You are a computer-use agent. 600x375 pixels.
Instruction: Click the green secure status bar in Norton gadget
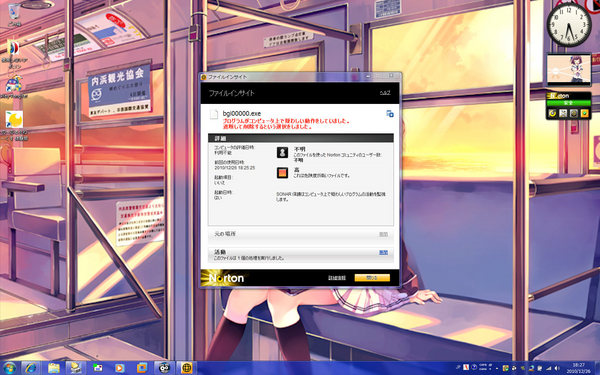pyautogui.click(x=568, y=103)
